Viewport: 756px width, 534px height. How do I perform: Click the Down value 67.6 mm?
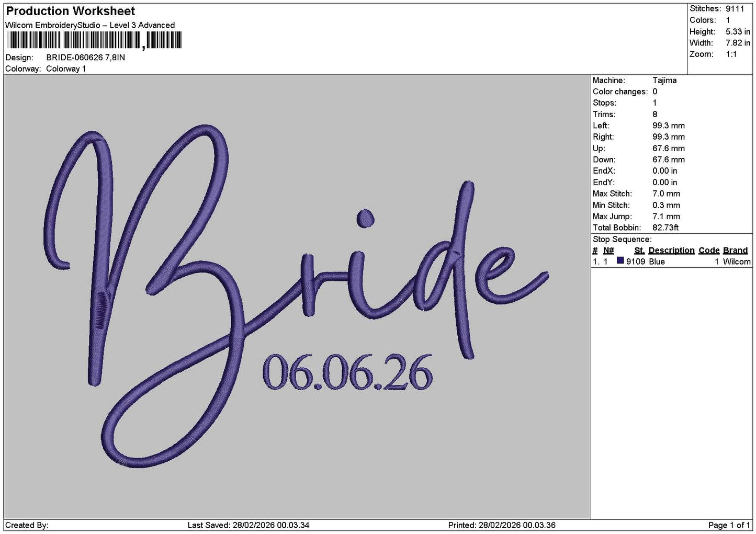coord(669,160)
